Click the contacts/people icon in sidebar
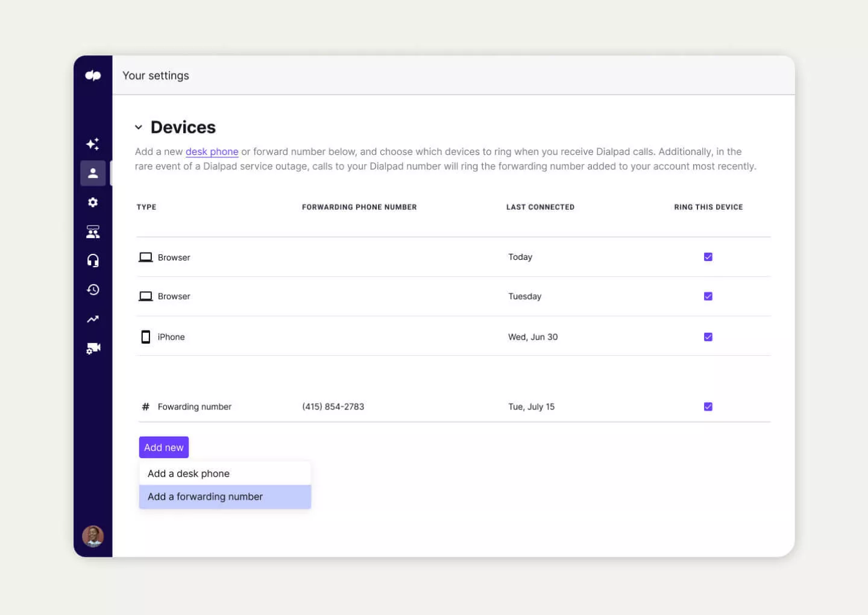This screenshot has height=615, width=868. (x=93, y=231)
